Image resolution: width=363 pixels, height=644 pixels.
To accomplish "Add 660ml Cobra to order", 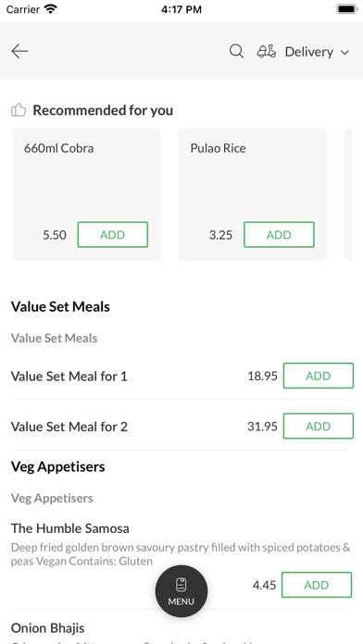I will click(113, 234).
